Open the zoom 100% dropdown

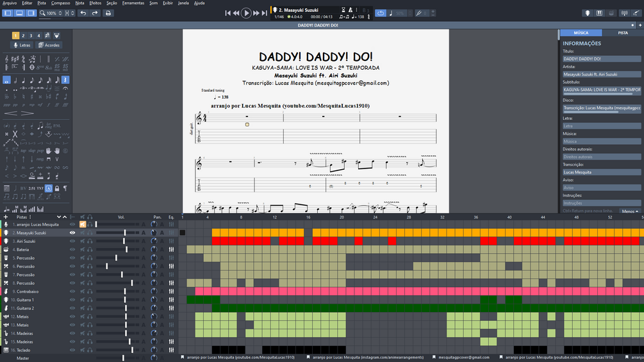[x=51, y=13]
